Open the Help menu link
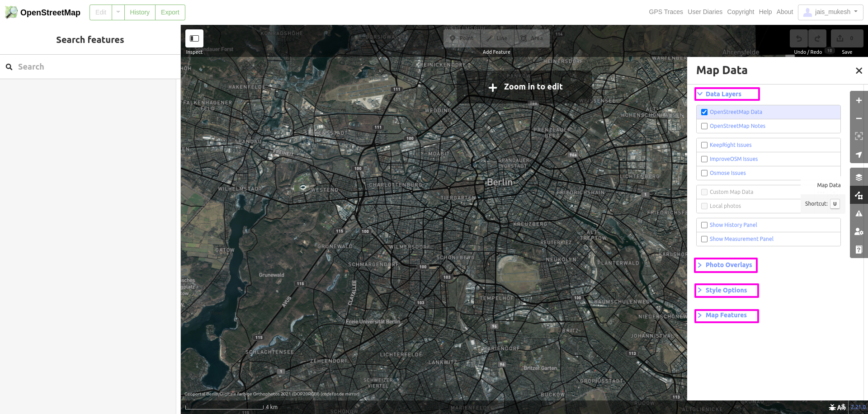Image resolution: width=868 pixels, height=414 pixels. [765, 12]
